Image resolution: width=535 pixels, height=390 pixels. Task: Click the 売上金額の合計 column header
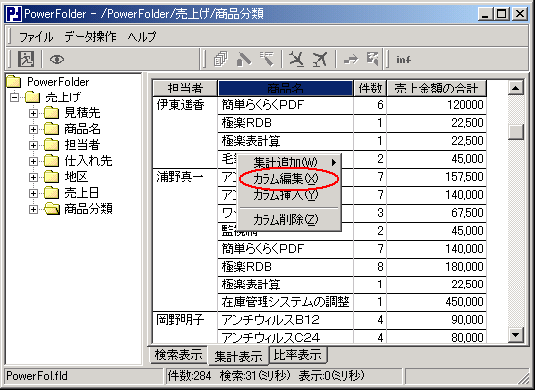pyautogui.click(x=436, y=88)
